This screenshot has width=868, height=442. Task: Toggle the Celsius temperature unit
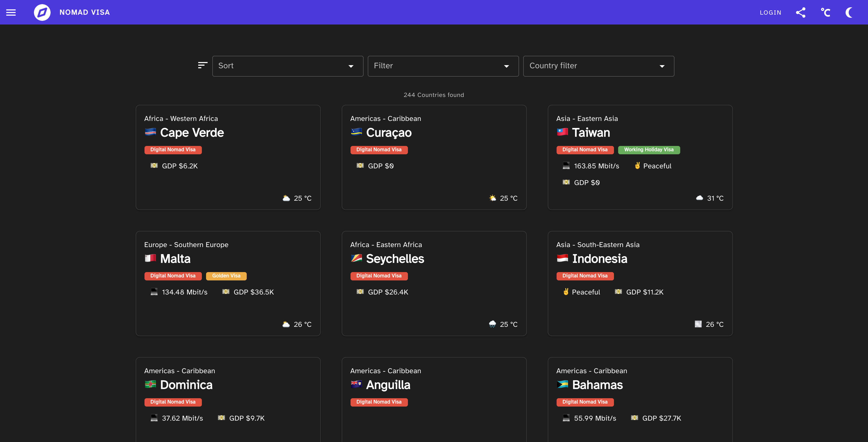point(825,13)
